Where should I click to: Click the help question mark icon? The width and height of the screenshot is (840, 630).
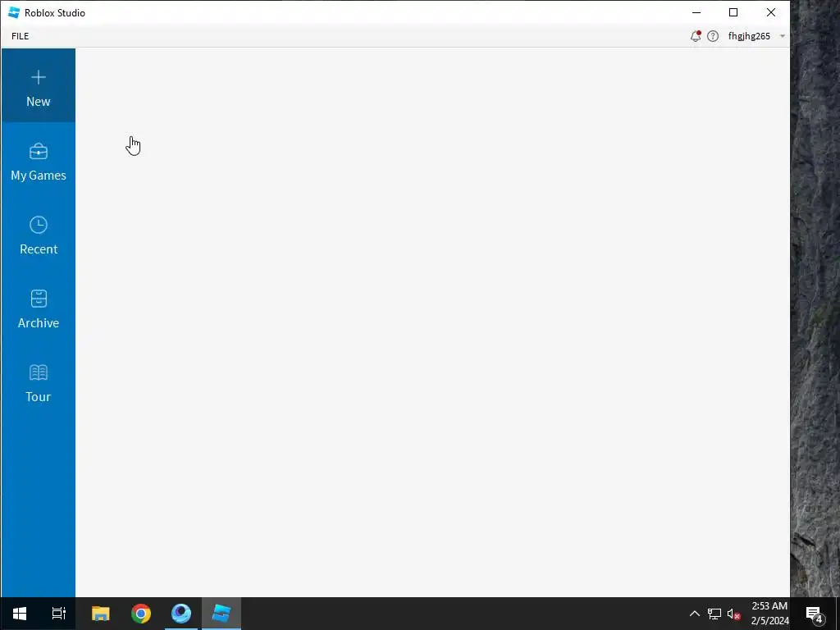click(x=713, y=36)
